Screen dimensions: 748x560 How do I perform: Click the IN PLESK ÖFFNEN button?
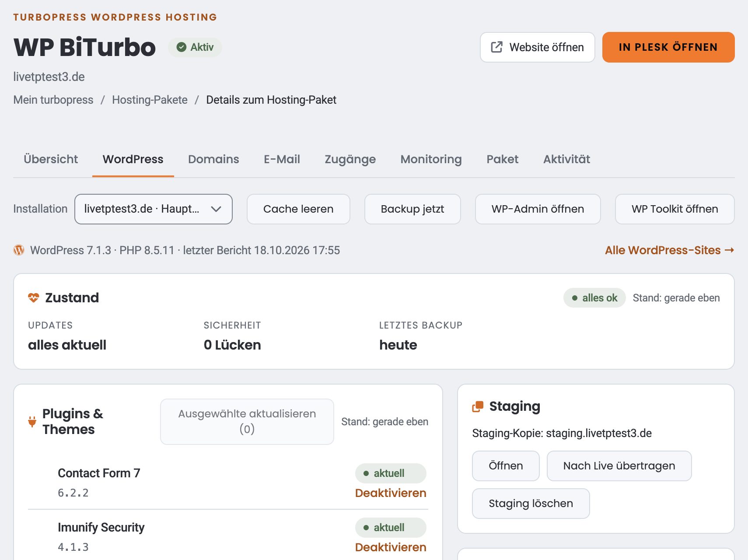pos(668,47)
